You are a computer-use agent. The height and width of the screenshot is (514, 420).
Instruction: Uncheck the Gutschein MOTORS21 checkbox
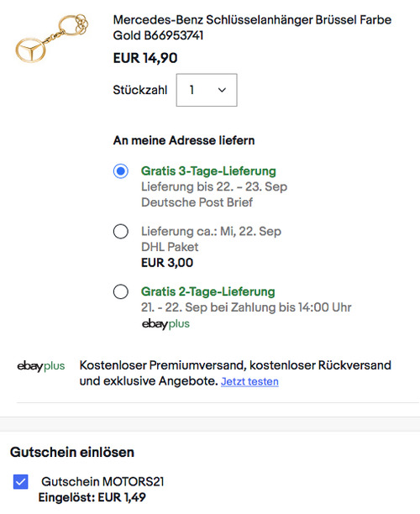tap(21, 482)
